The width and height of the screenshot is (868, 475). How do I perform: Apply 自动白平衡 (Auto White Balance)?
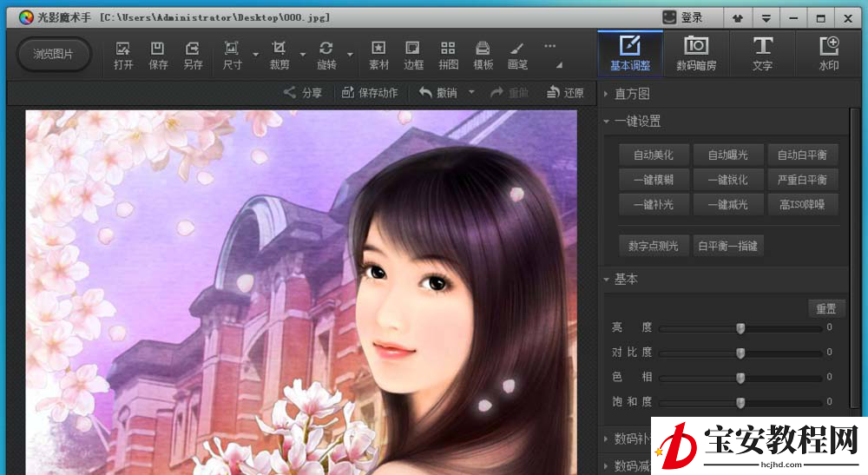pyautogui.click(x=802, y=155)
